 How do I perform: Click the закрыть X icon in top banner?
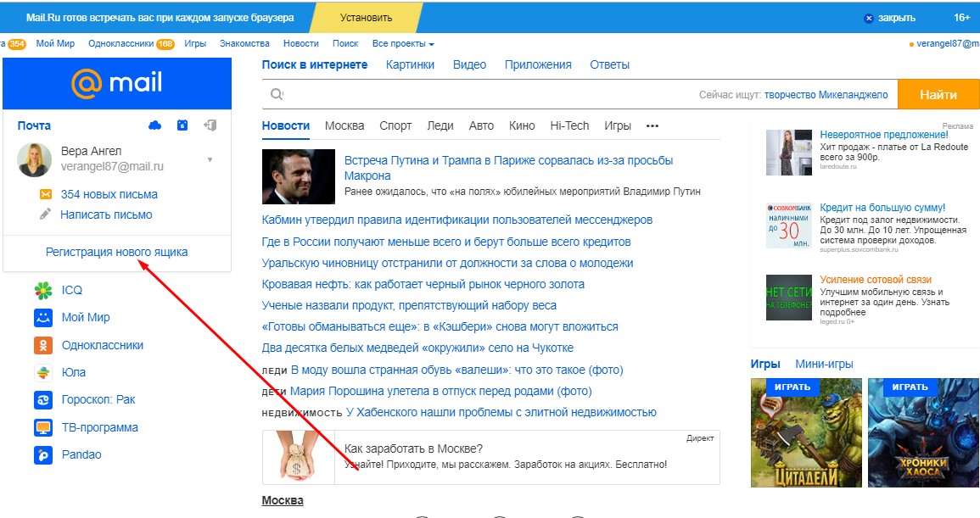point(868,18)
